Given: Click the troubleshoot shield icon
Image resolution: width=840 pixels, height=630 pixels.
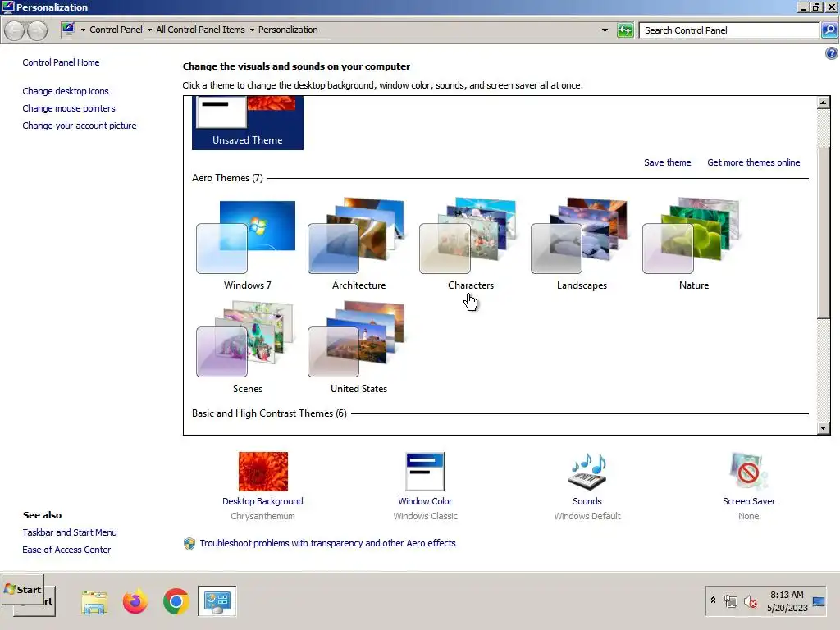Looking at the screenshot, I should pos(189,543).
